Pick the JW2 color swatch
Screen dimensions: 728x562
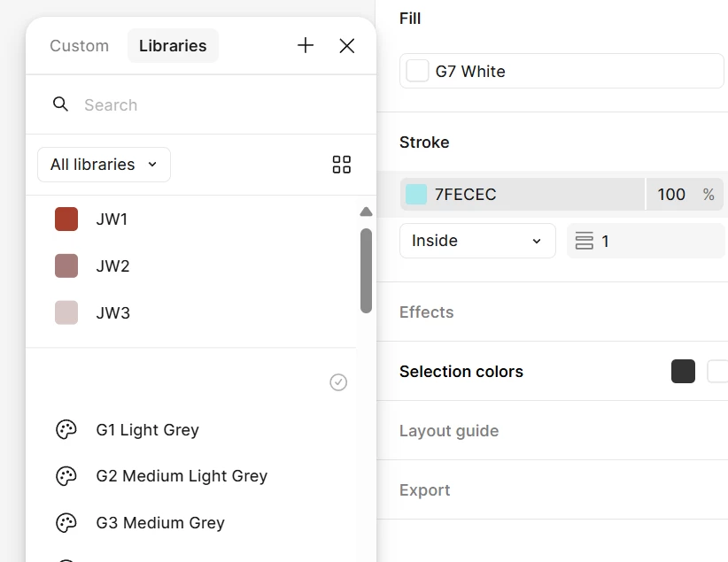point(66,266)
